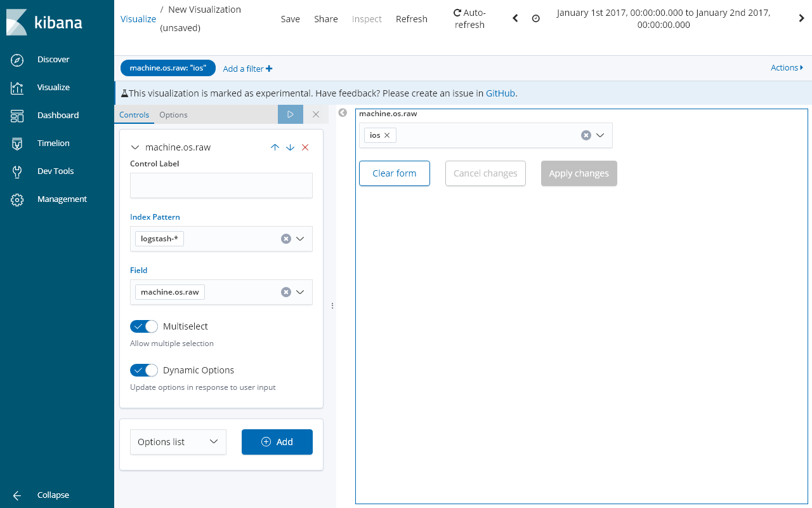The width and height of the screenshot is (812, 508).
Task: Open the ios options dropdown in visualization
Action: [x=600, y=135]
